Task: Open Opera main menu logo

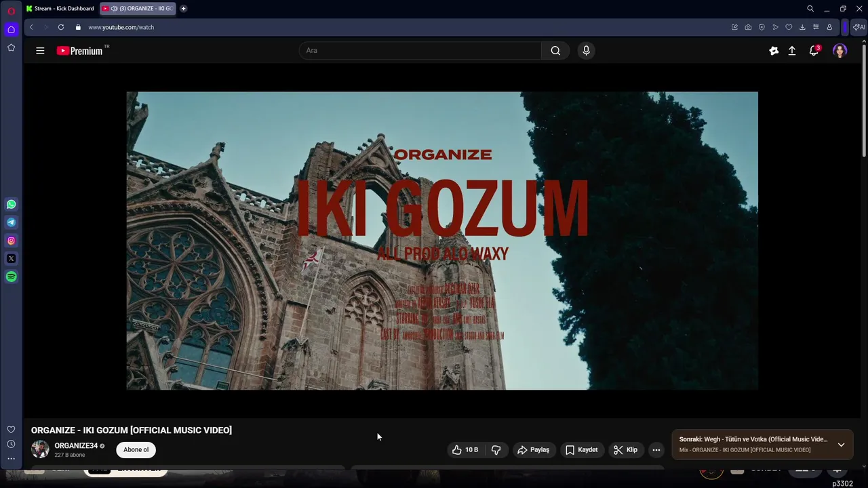Action: click(11, 11)
